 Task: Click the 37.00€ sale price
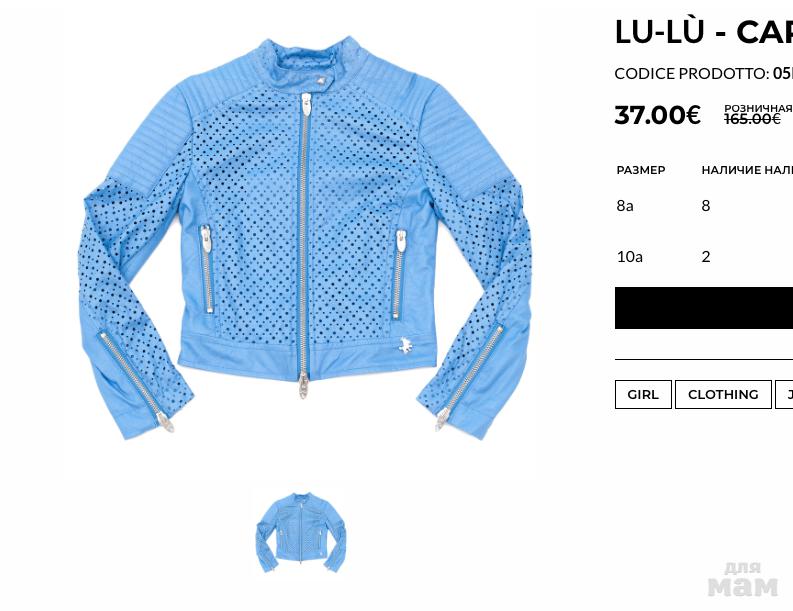(x=657, y=115)
